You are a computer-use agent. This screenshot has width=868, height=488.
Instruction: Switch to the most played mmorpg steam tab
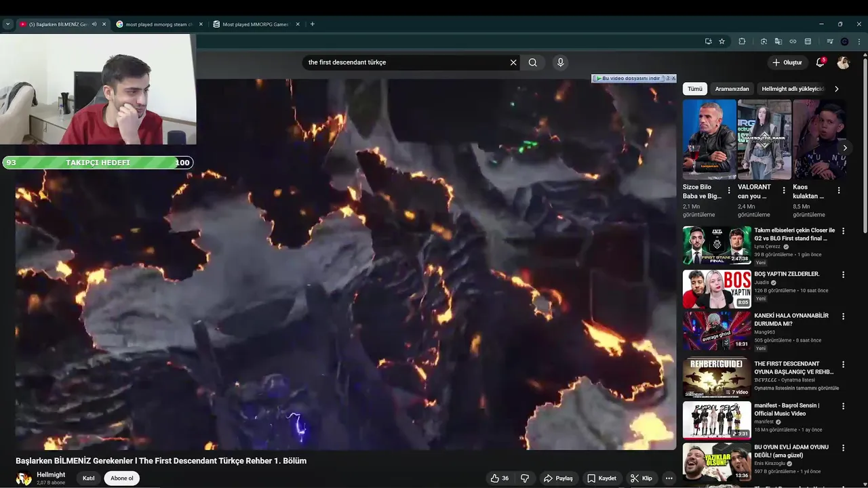159,24
